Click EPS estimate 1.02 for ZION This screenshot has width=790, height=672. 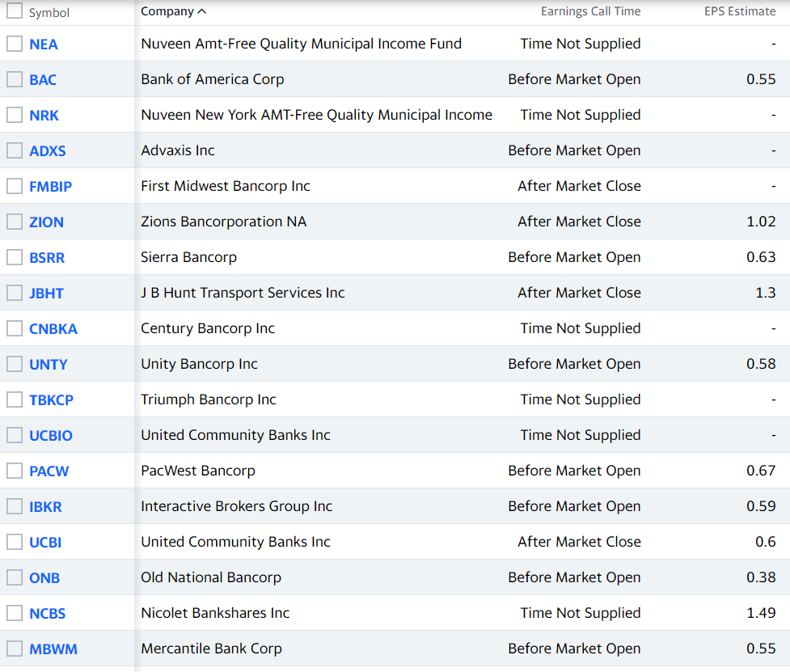coord(761,222)
